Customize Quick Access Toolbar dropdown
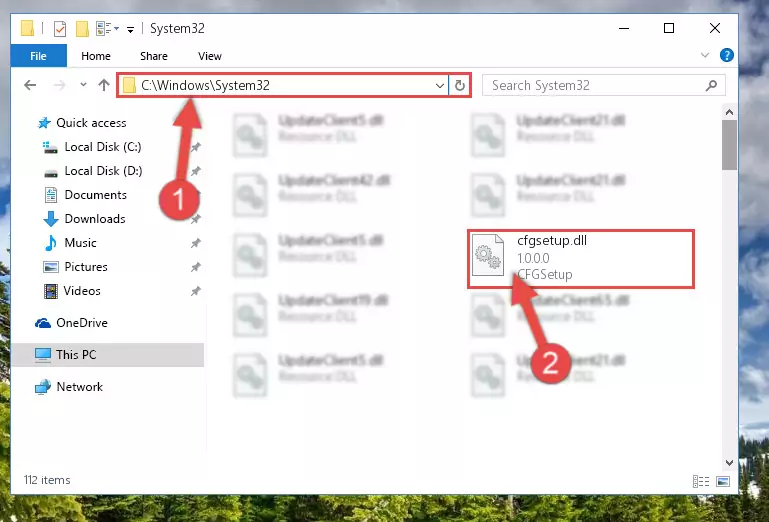This screenshot has height=522, width=769. coord(130,29)
